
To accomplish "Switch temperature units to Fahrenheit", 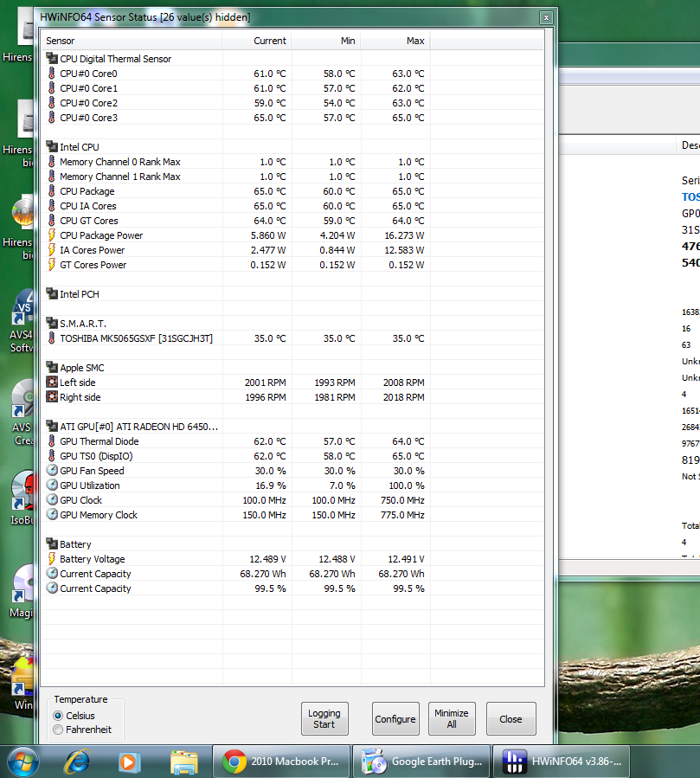I will pos(58,730).
